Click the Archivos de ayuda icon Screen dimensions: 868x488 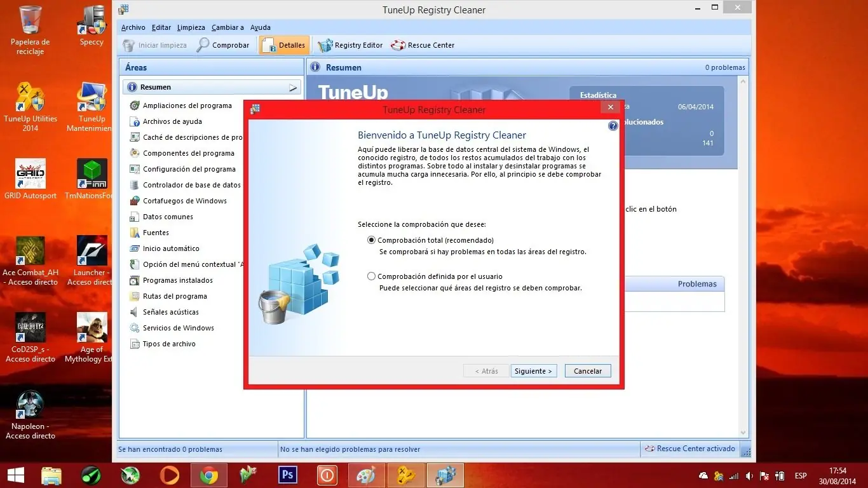tap(134, 121)
